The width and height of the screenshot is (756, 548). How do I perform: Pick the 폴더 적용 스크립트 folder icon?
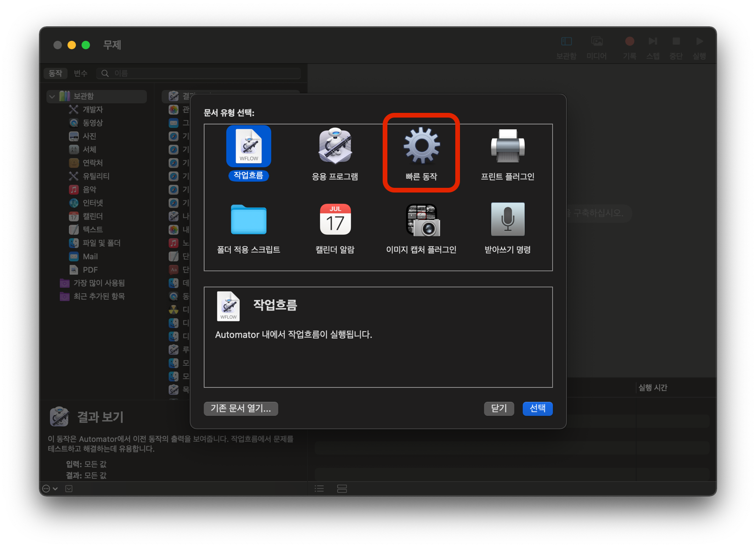click(249, 219)
